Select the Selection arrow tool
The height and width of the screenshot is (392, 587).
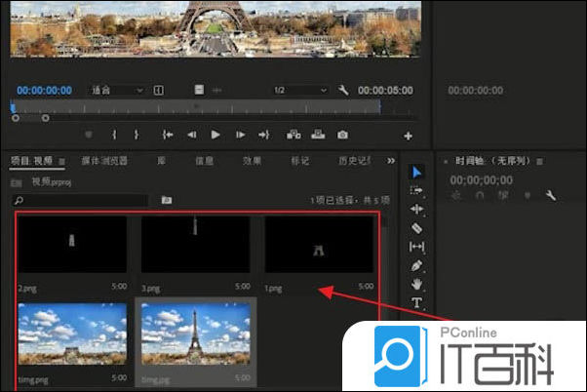[416, 172]
